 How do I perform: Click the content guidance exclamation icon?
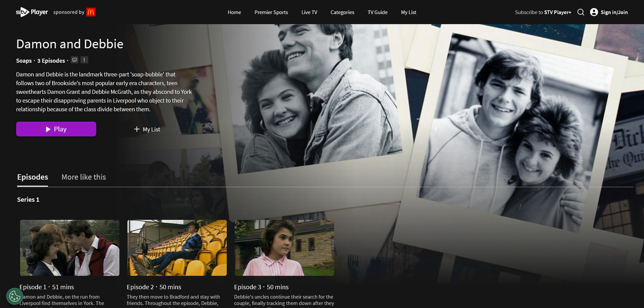coord(84,60)
